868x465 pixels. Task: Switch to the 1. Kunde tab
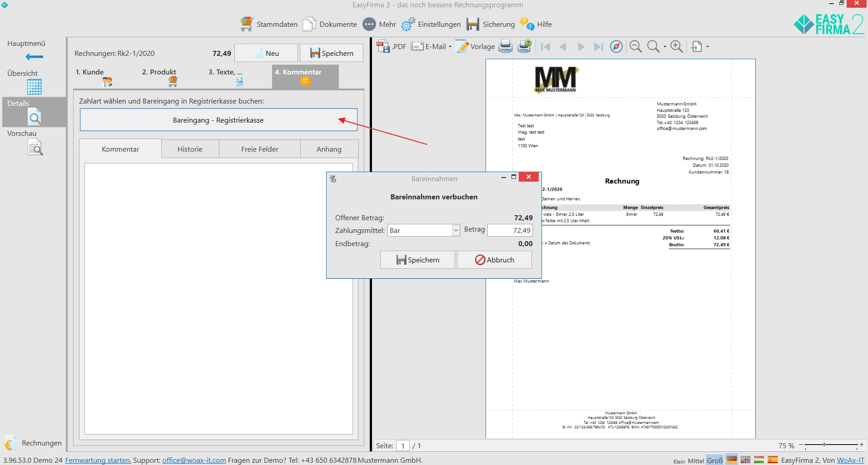point(106,76)
